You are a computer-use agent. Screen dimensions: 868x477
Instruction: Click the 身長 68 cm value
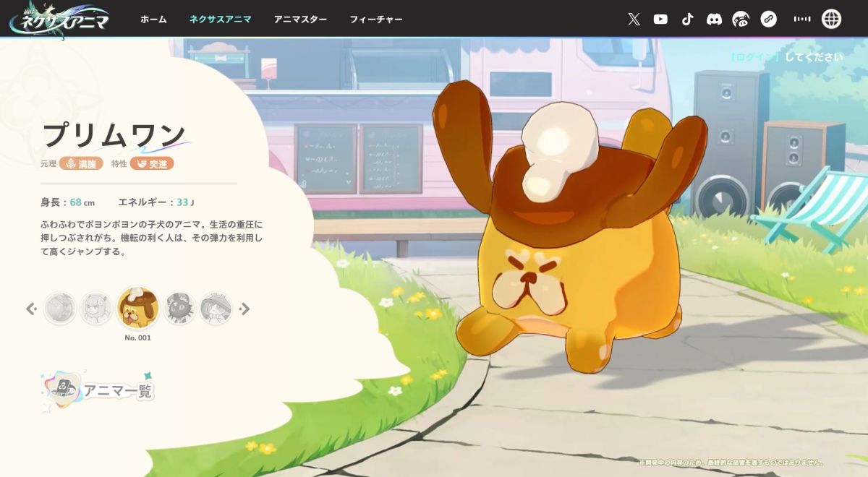68,202
